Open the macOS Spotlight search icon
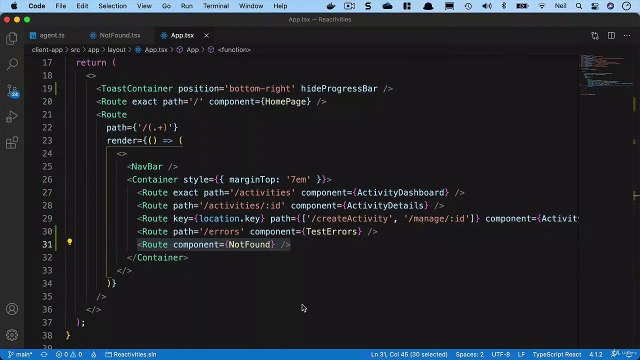 coord(579,6)
